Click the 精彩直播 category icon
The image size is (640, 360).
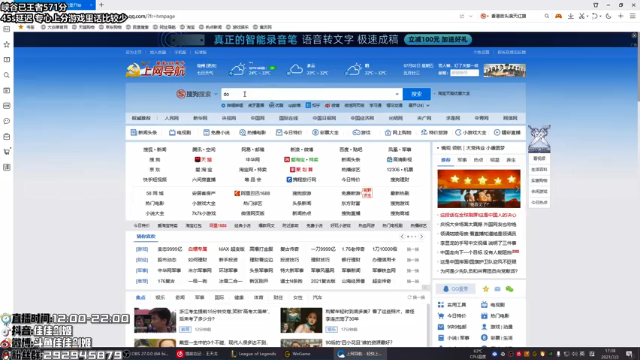point(507,133)
